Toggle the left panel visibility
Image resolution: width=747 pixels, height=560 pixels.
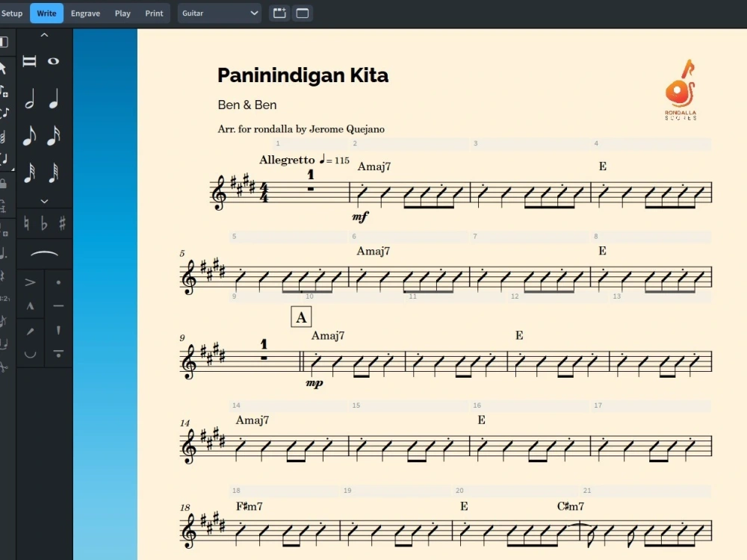tap(4, 42)
